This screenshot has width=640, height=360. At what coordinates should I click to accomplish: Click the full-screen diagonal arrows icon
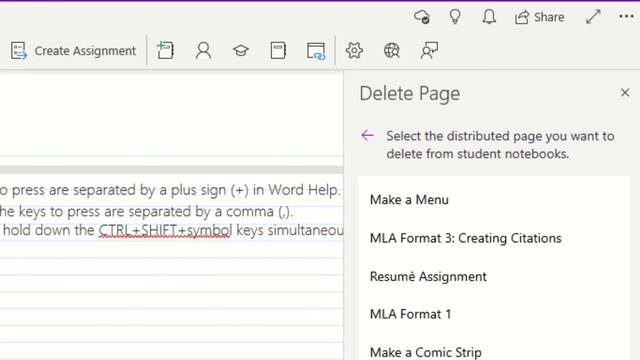tap(593, 17)
